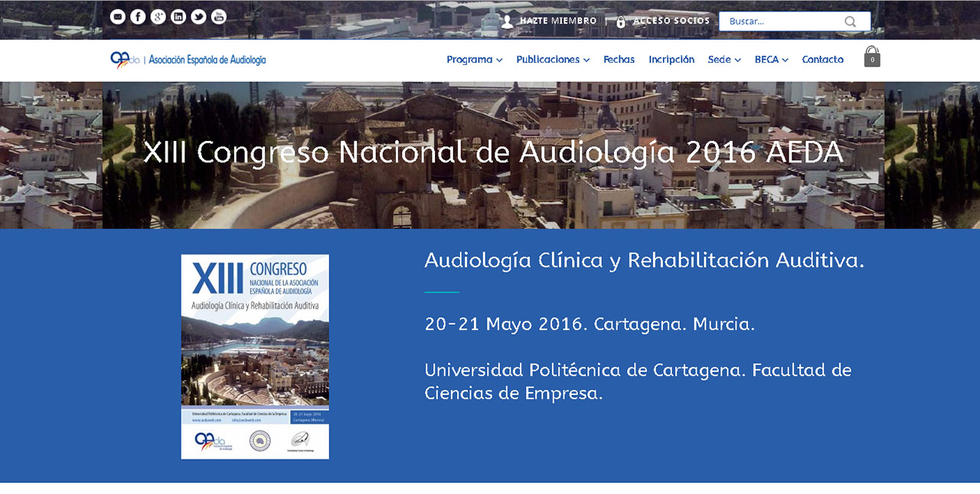Go to the Contacto page
Image resolution: width=980 pixels, height=494 pixels.
pos(823,60)
